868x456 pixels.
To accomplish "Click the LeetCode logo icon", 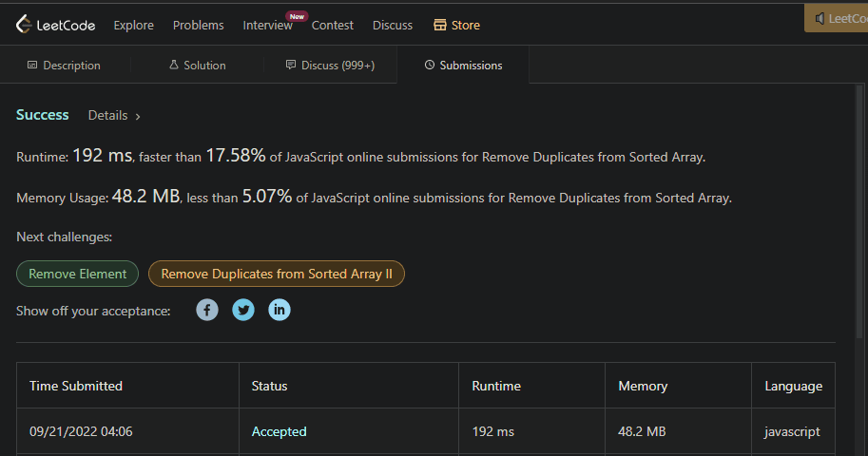I will click(x=23, y=25).
